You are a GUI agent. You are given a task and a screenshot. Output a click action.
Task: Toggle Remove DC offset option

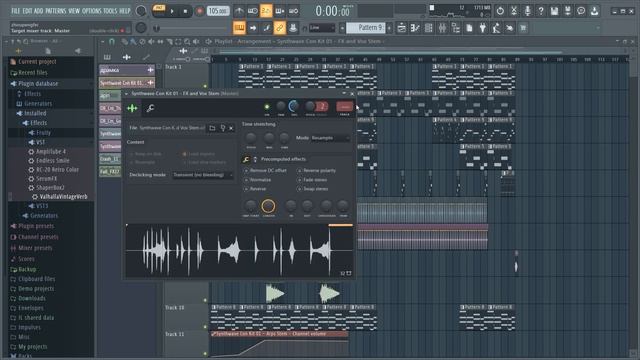(x=265, y=170)
